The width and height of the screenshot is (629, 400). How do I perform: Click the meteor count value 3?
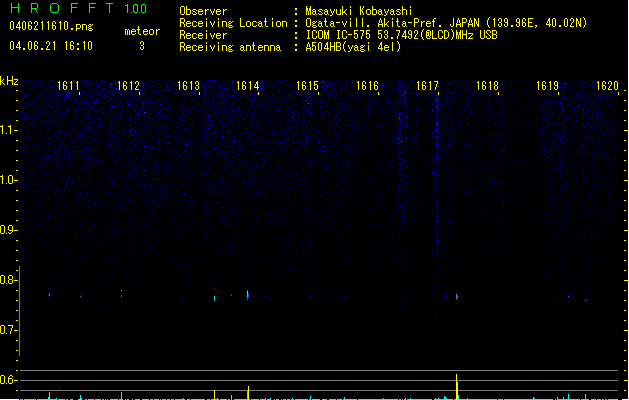coord(142,46)
